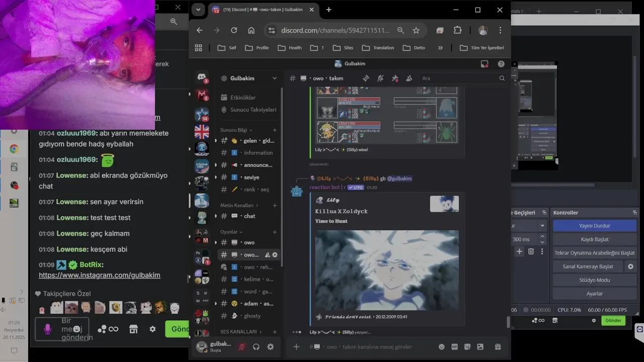The image size is (644, 362).
Task: Open Killua embed thumbnail image
Action: [444, 204]
